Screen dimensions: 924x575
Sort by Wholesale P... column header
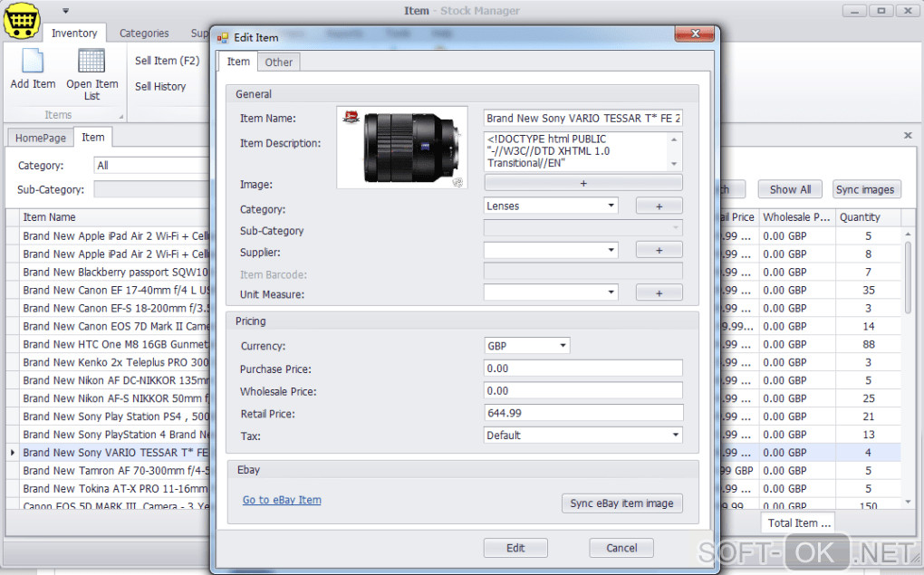(796, 217)
